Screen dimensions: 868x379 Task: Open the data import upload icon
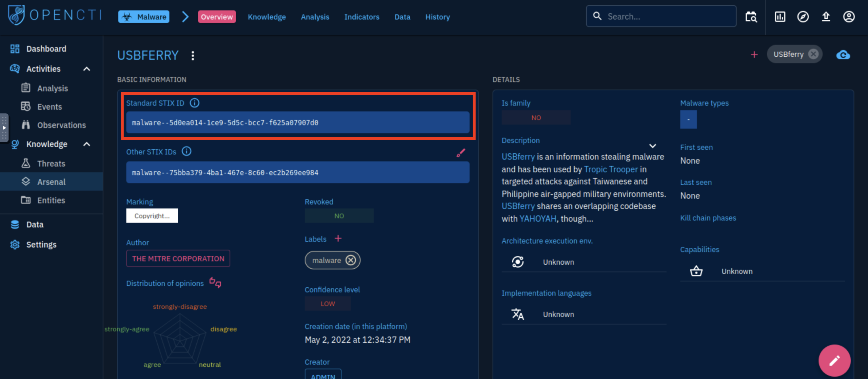click(826, 17)
